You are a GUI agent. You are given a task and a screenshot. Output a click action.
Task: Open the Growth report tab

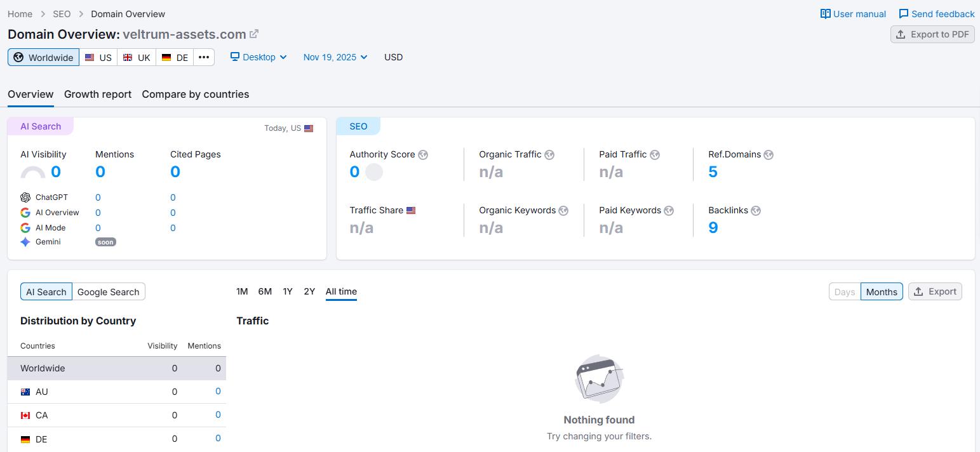(x=98, y=94)
